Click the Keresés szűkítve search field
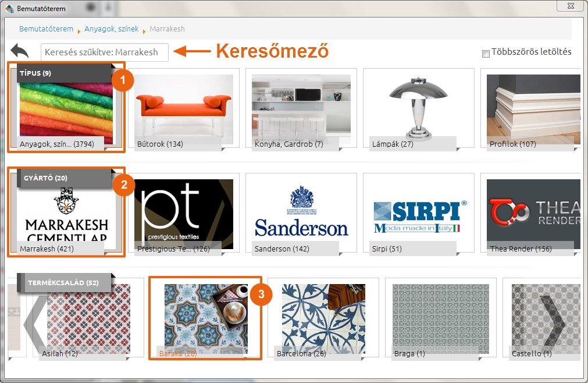This screenshot has width=588, height=383. [105, 52]
